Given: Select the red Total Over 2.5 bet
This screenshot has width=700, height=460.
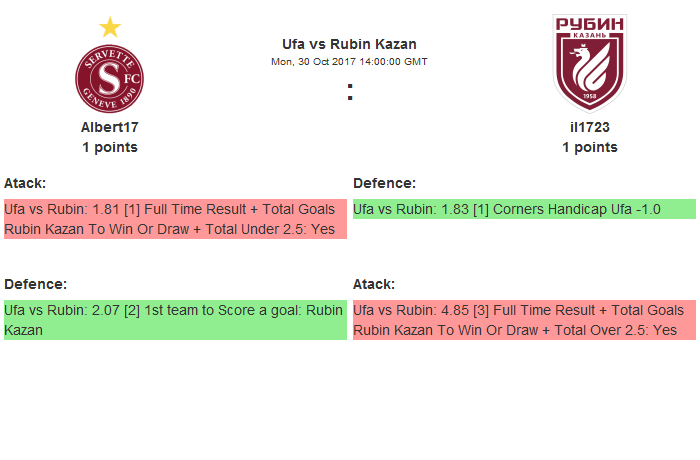Looking at the screenshot, I should tap(524, 319).
